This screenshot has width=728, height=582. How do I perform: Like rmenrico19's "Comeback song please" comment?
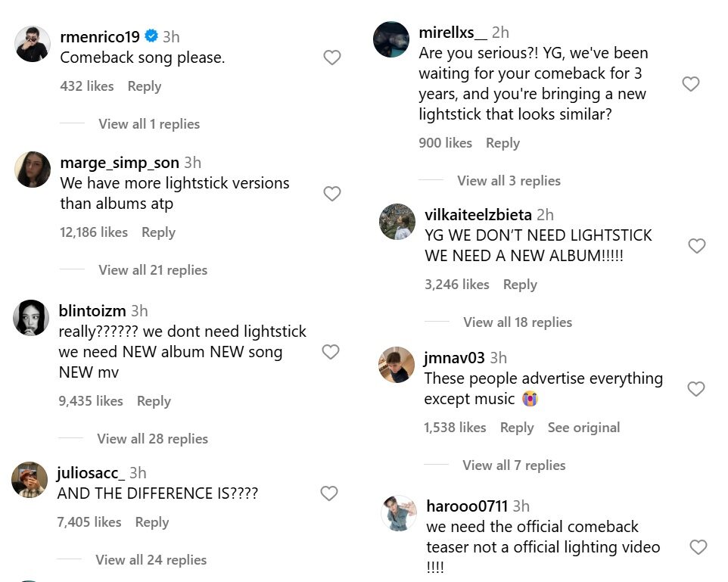pyautogui.click(x=332, y=58)
